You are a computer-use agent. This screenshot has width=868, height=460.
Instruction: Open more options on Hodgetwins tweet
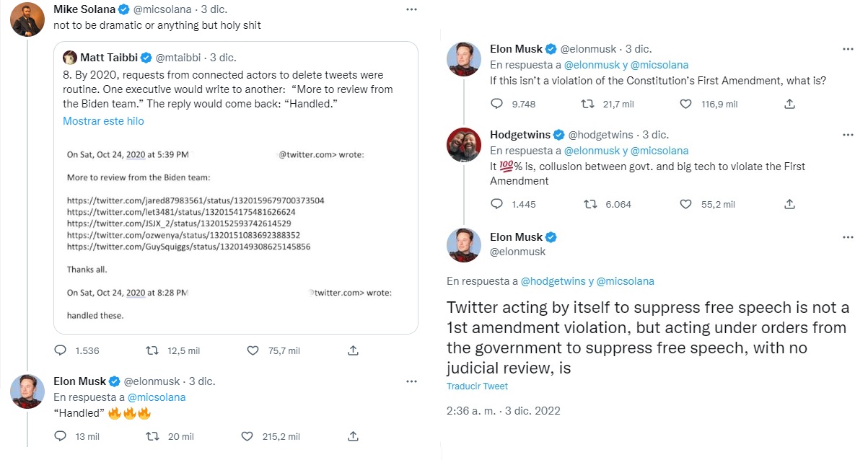[x=848, y=135]
